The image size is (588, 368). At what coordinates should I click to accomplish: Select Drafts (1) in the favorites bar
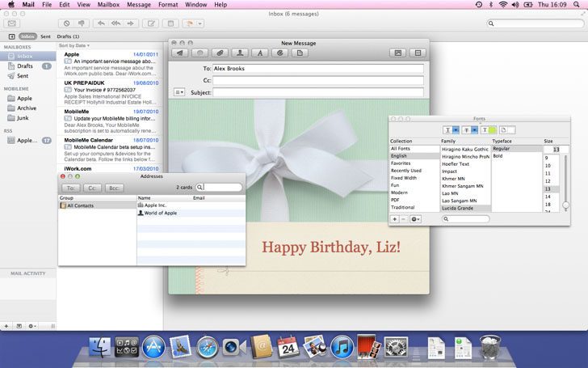pos(68,36)
